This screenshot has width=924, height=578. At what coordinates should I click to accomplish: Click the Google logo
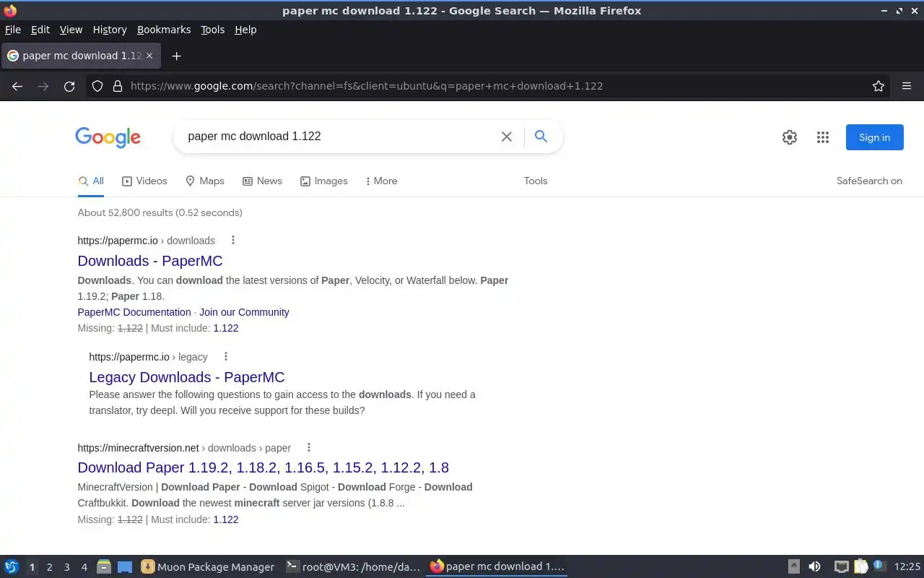108,137
